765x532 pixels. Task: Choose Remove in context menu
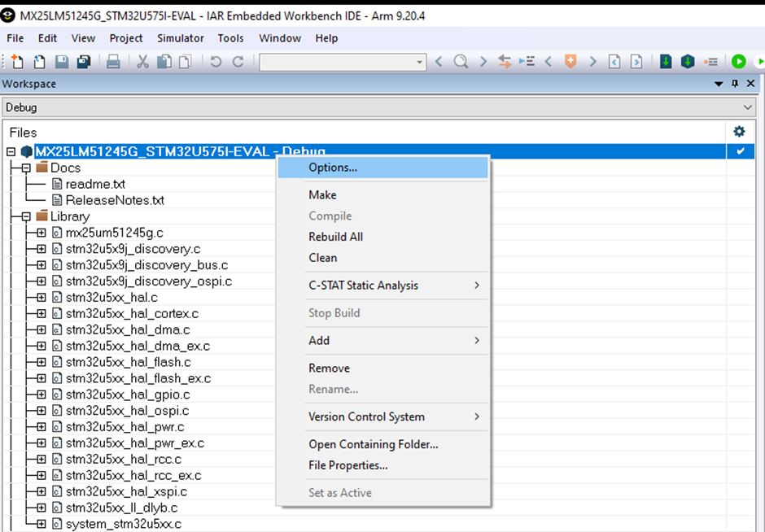(383, 368)
